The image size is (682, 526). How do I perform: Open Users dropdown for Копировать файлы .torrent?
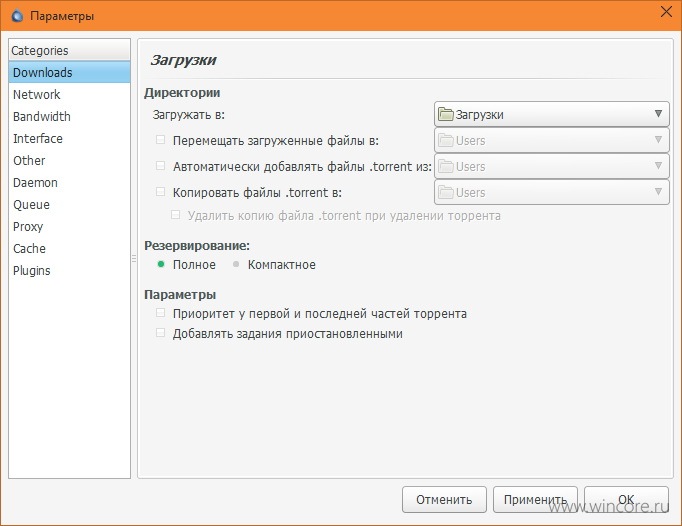click(x=552, y=192)
